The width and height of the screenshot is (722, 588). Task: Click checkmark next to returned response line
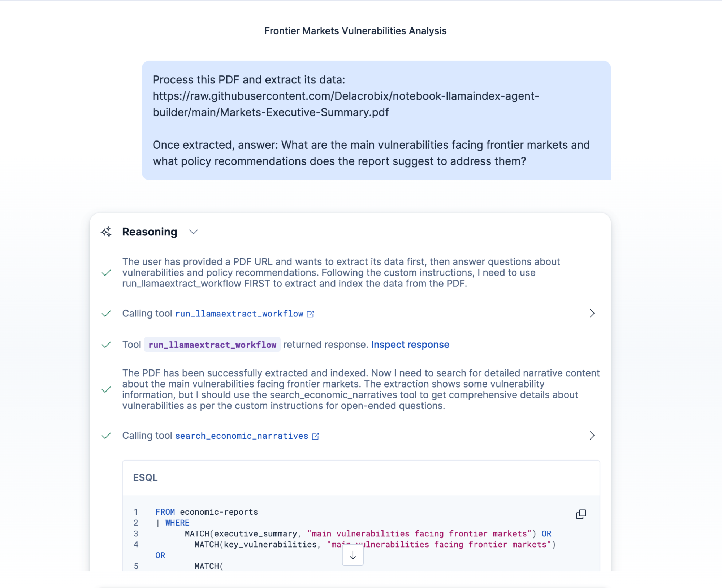click(106, 345)
